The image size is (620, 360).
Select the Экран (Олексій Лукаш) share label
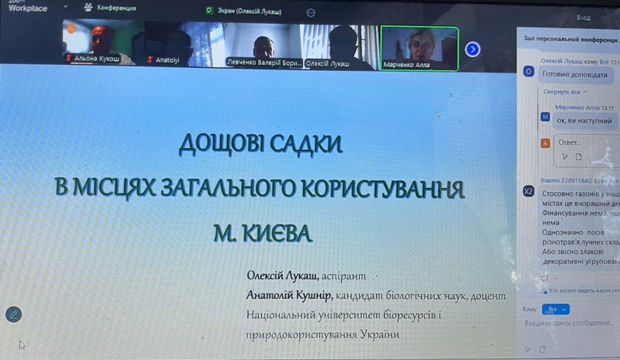click(249, 11)
